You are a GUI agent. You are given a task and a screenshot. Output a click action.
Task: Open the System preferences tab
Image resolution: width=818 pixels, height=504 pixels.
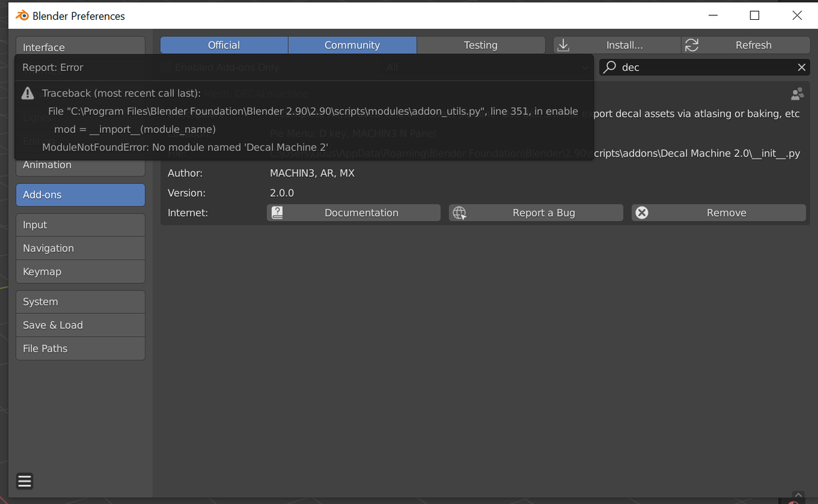click(x=81, y=302)
